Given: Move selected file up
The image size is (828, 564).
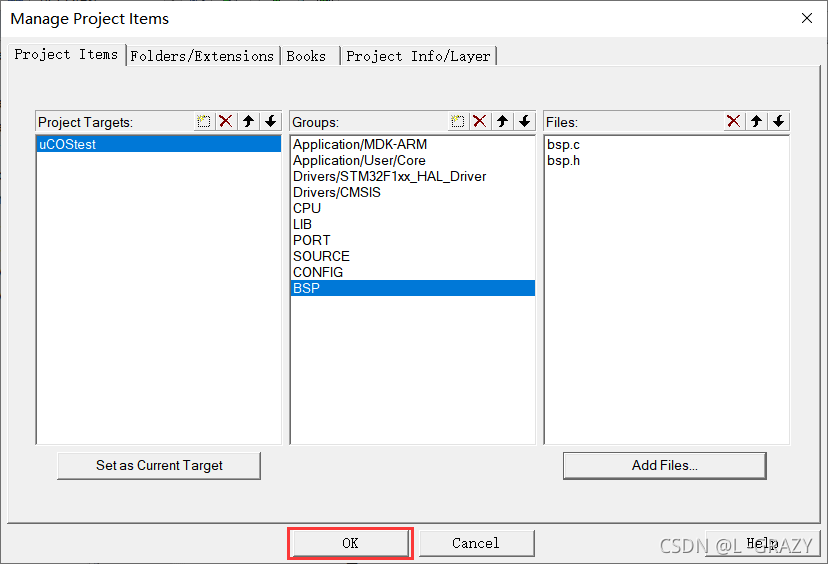Looking at the screenshot, I should click(756, 121).
